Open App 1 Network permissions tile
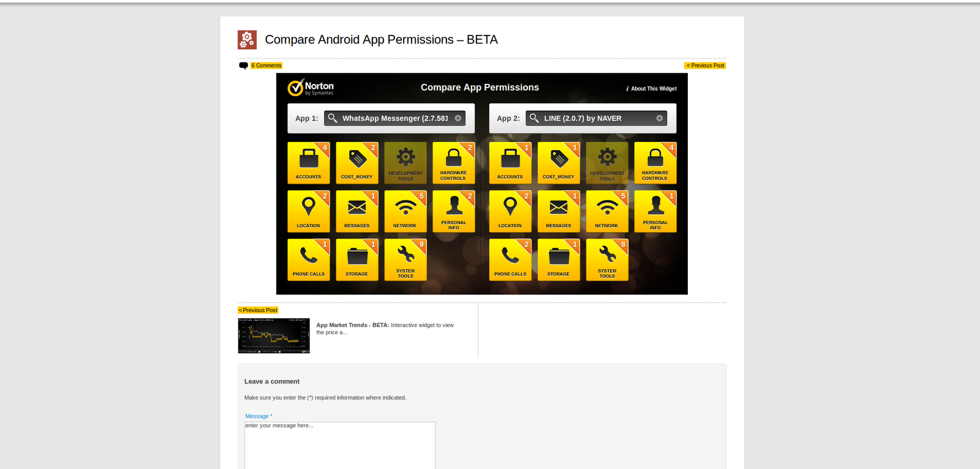This screenshot has width=980, height=469. (x=405, y=211)
